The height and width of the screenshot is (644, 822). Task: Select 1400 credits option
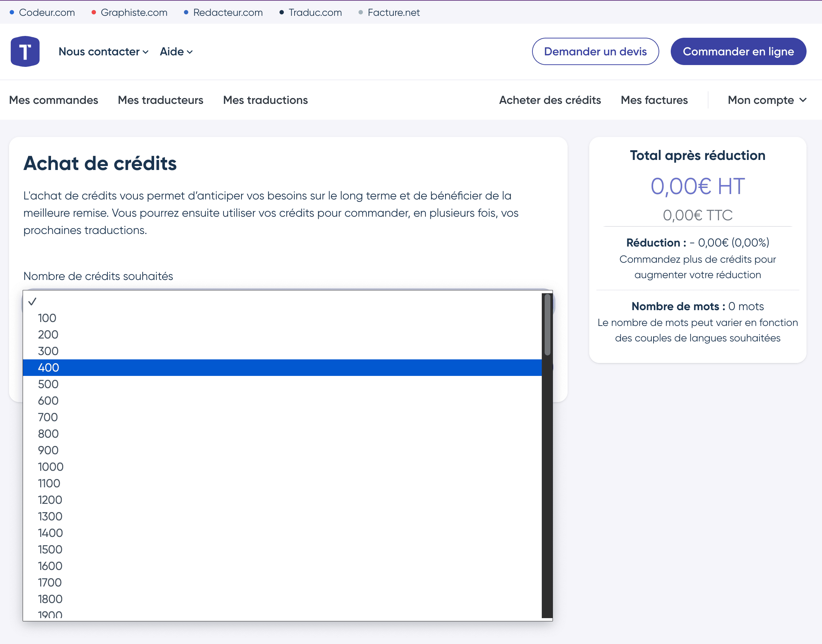[x=282, y=533]
